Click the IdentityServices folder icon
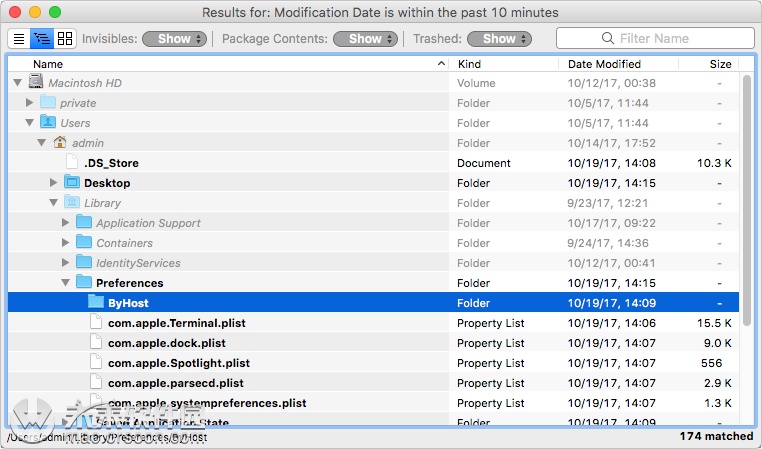This screenshot has width=762, height=449. pyautogui.click(x=84, y=262)
